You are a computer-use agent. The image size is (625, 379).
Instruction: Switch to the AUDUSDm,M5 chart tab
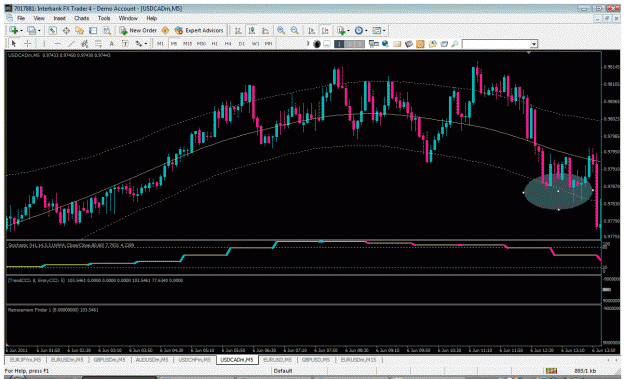[151, 360]
